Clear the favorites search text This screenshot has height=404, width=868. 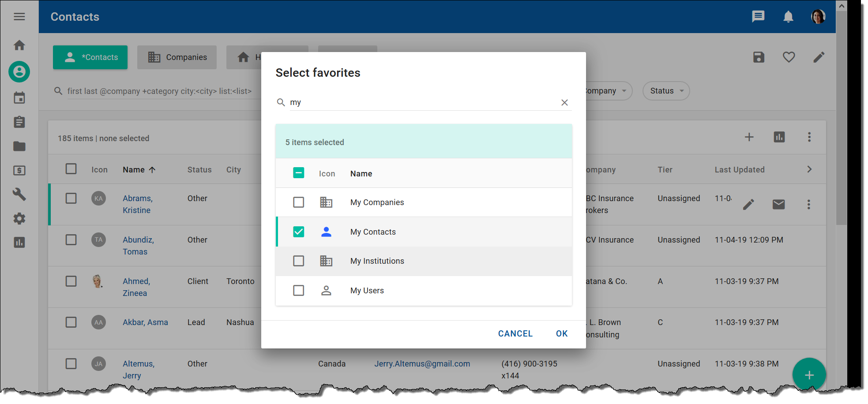click(x=564, y=102)
